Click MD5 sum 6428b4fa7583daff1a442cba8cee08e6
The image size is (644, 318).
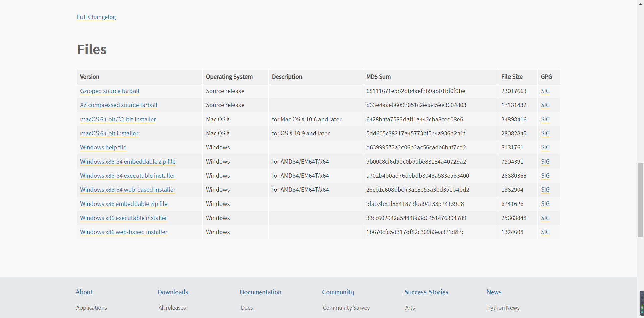click(415, 119)
